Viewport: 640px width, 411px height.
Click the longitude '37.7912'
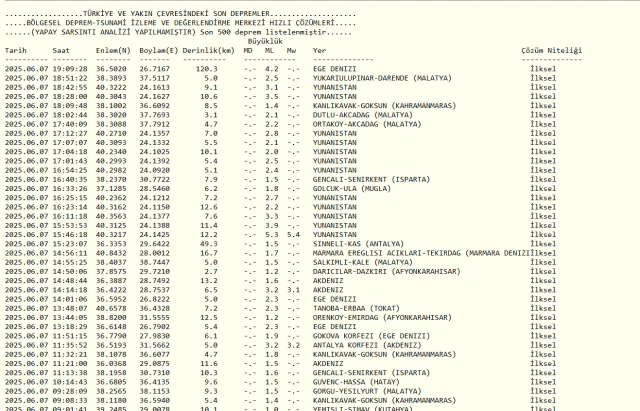[154, 124]
